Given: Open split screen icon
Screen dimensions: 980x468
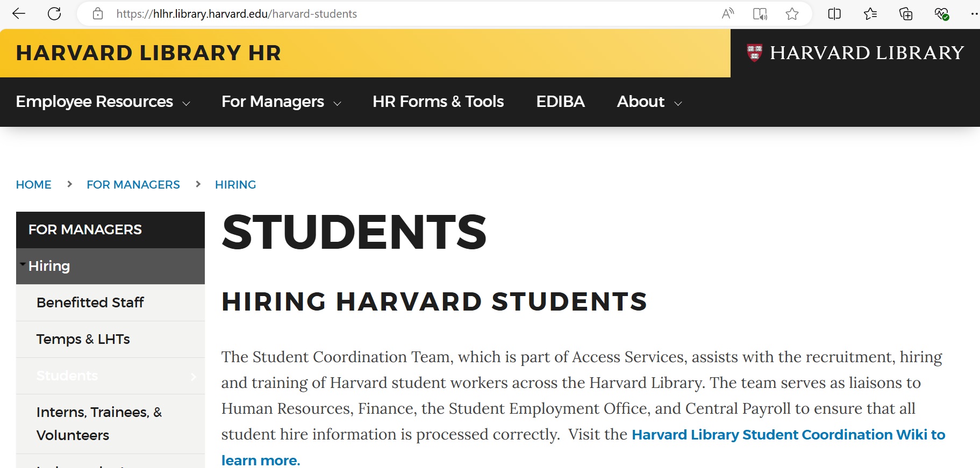Looking at the screenshot, I should tap(834, 13).
